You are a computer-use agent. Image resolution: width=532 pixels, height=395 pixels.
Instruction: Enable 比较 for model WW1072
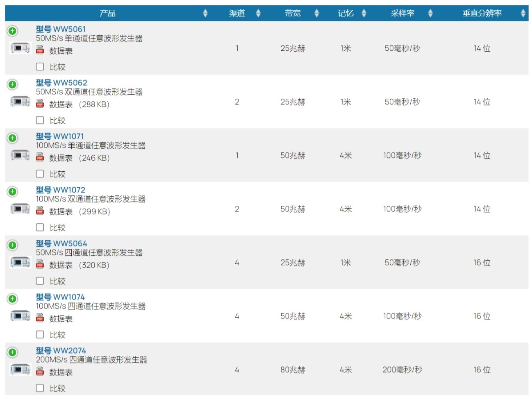pos(40,227)
